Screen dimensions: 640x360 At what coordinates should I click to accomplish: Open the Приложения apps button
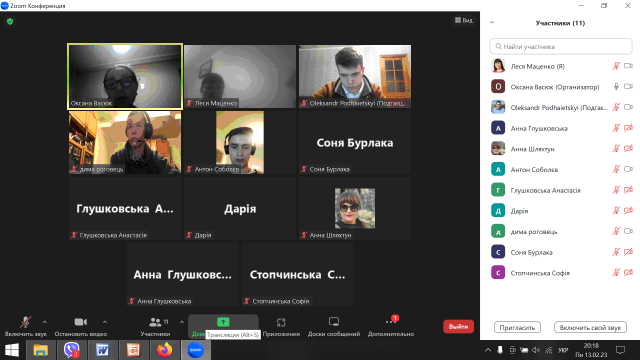click(x=281, y=326)
